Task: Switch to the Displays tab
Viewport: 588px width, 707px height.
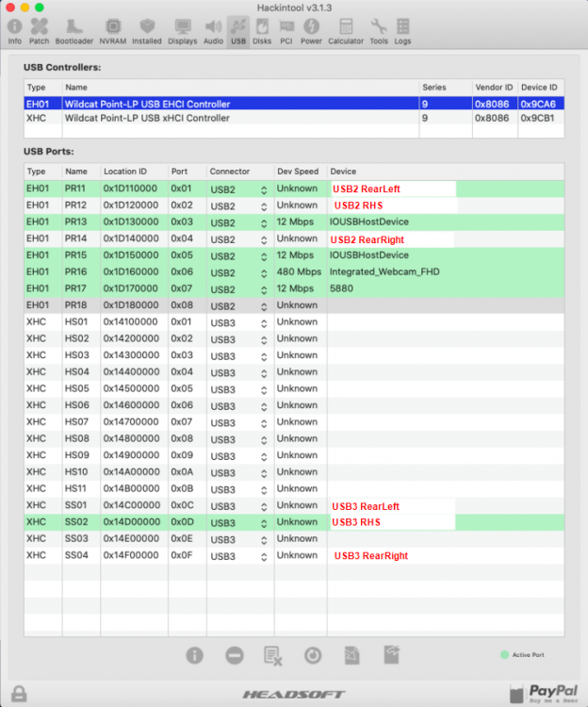Action: 182,31
